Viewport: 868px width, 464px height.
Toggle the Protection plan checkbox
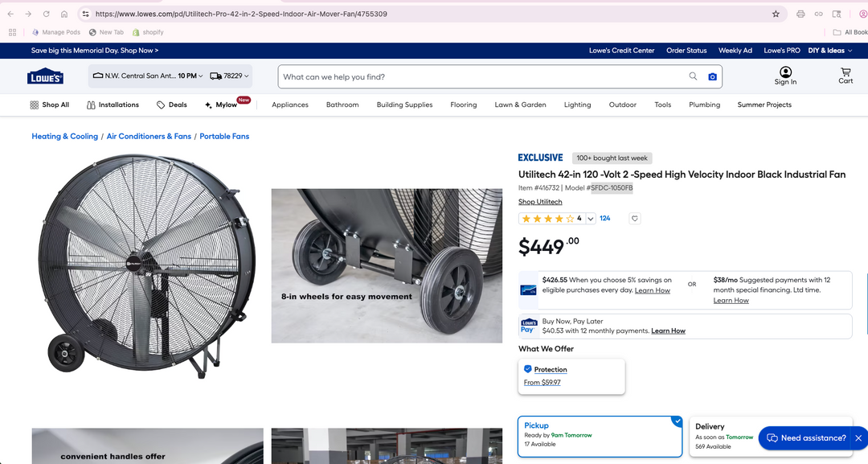point(527,369)
